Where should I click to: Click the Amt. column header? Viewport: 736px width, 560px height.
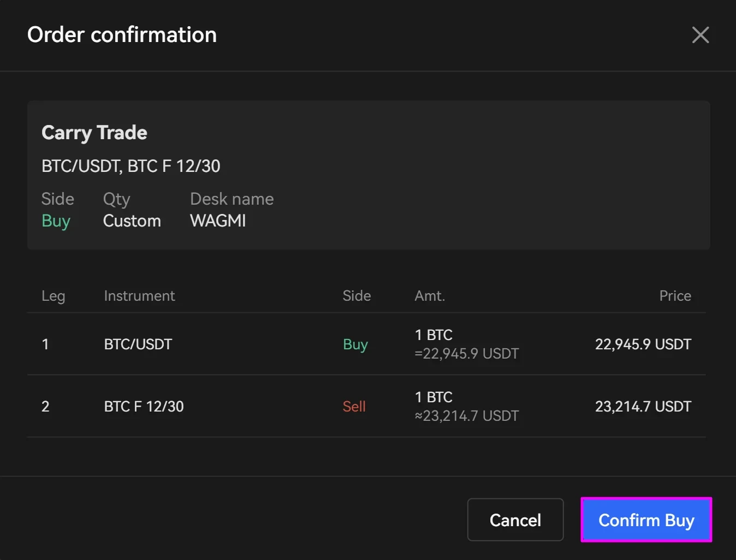(x=430, y=296)
